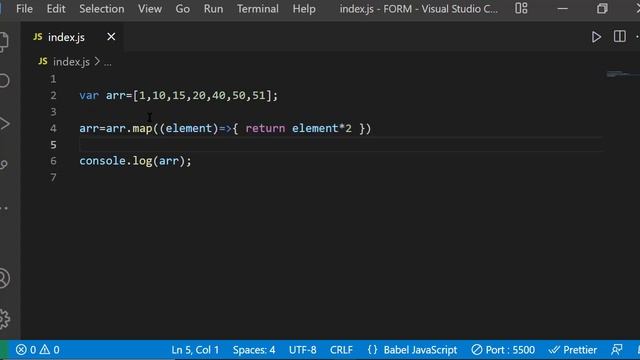The image size is (640, 360).
Task: Place cursor on line 2 var arr declaration
Action: [x=178, y=96]
